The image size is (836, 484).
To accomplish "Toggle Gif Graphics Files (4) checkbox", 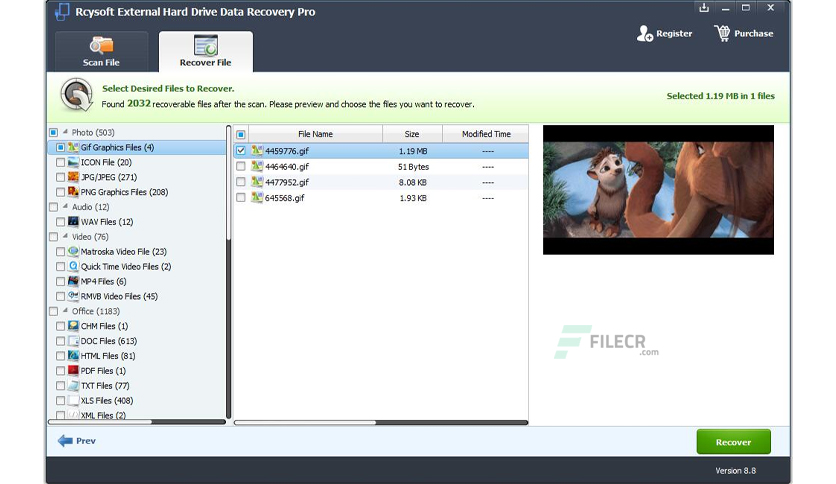I will [x=60, y=147].
